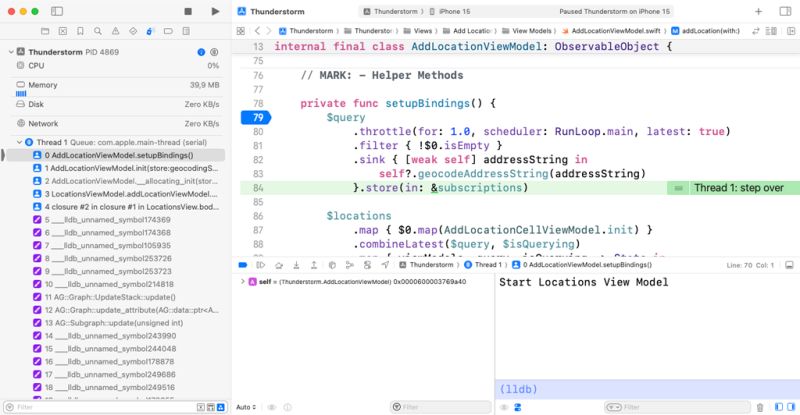Add a new editor tab with plus
This screenshot has width=800, height=415.
coord(759,11)
